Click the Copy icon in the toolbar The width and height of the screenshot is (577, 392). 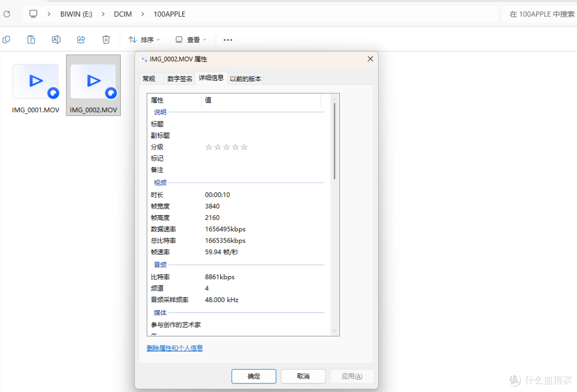click(6, 40)
